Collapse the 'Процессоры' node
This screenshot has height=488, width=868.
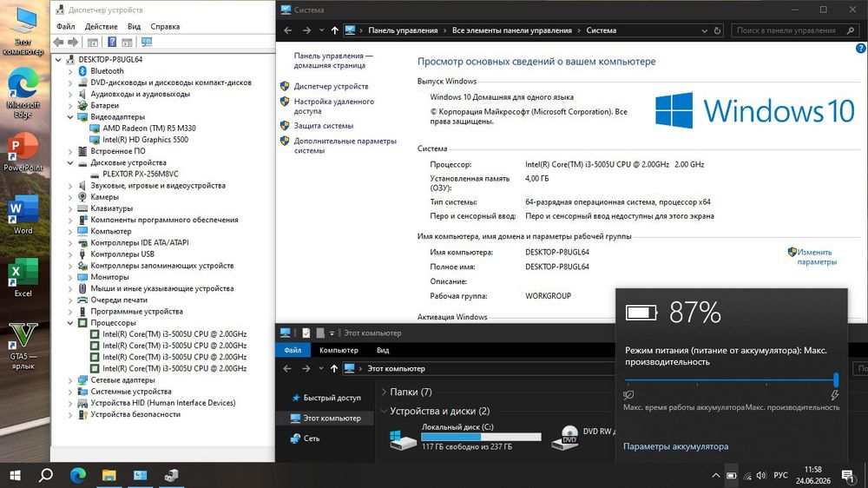[x=70, y=323]
